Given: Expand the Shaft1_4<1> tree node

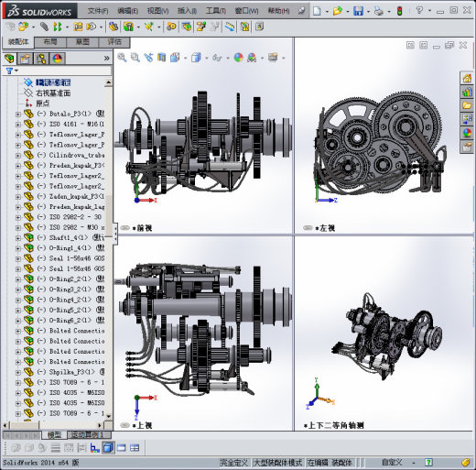Looking at the screenshot, I should click(x=18, y=237).
